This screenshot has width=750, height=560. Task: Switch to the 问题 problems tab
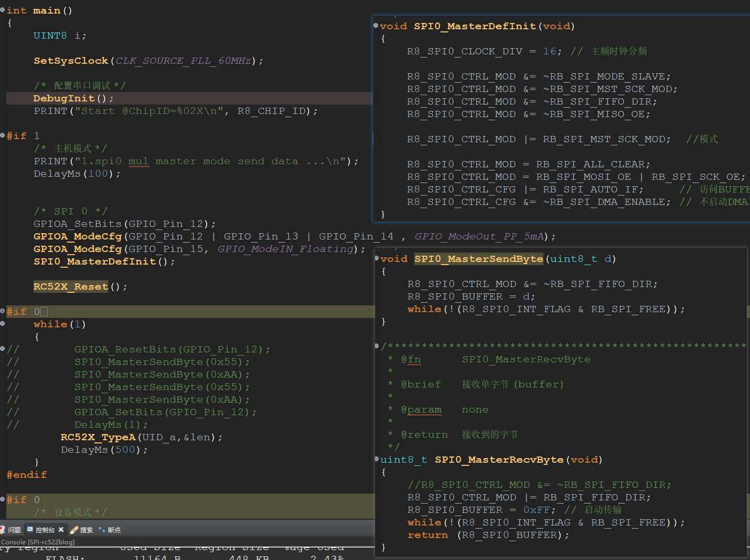coord(11,530)
